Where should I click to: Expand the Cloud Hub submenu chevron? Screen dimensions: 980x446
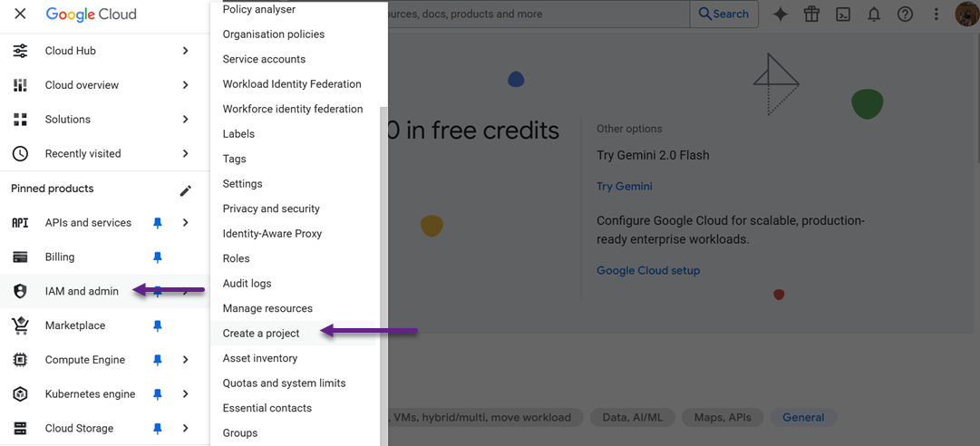point(185,51)
